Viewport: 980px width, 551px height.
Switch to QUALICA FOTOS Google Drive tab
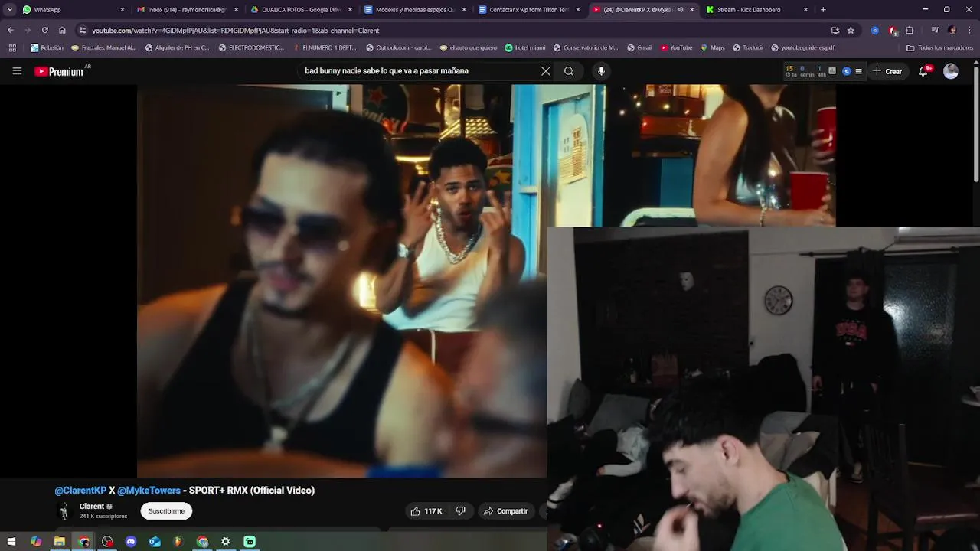[301, 10]
